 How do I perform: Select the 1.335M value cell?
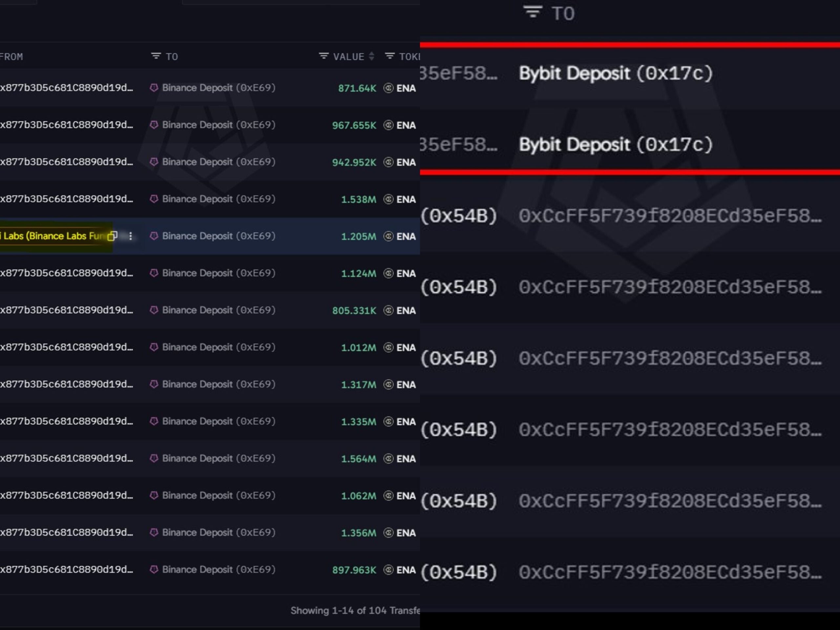359,422
